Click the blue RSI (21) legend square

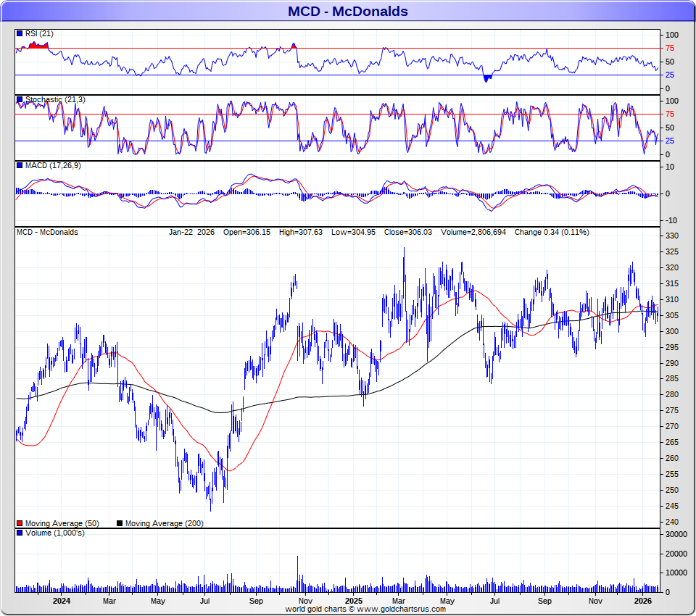[x=19, y=33]
